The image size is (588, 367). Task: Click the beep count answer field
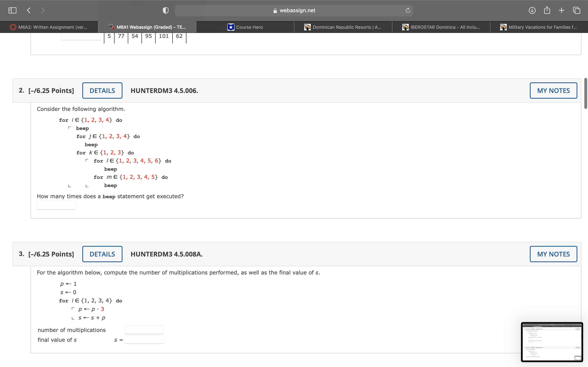click(x=56, y=205)
